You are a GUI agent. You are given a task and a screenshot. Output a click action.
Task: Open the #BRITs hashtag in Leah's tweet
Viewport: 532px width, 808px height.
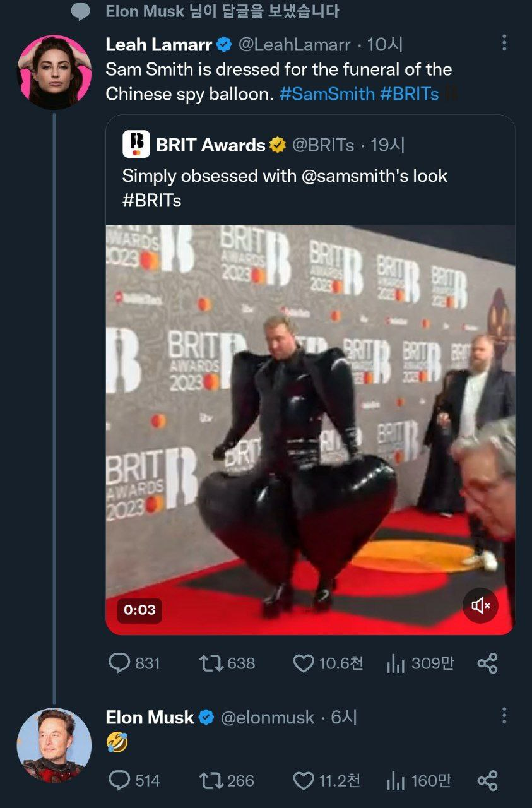pos(410,94)
